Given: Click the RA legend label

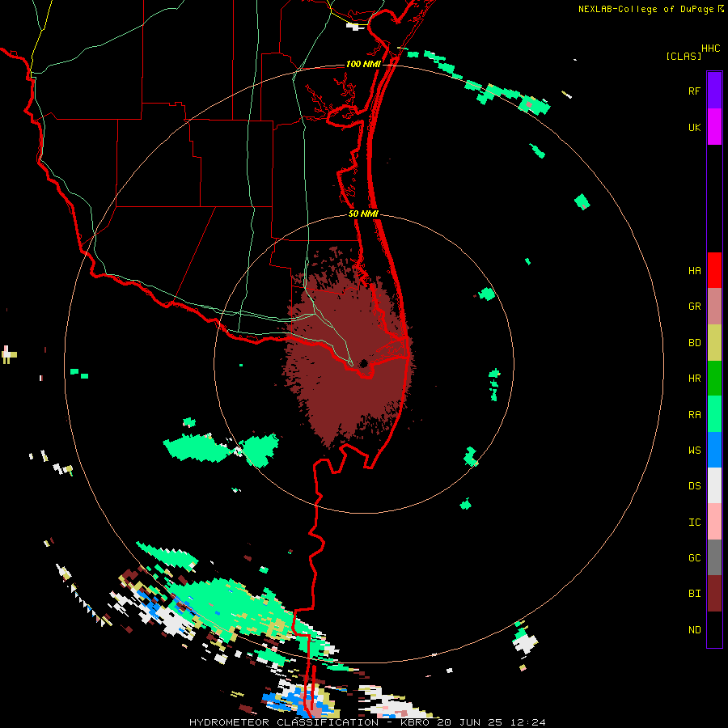Looking at the screenshot, I should tap(694, 414).
